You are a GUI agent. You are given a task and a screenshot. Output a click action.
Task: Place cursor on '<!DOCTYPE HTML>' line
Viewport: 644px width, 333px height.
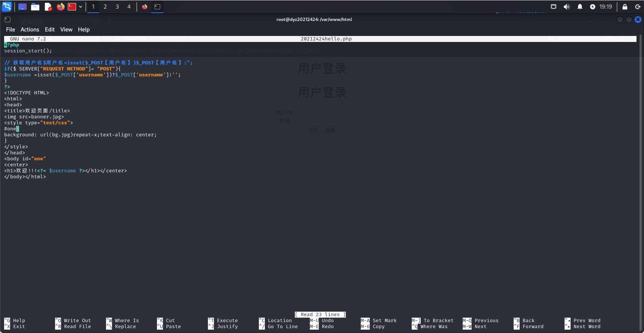pyautogui.click(x=27, y=93)
